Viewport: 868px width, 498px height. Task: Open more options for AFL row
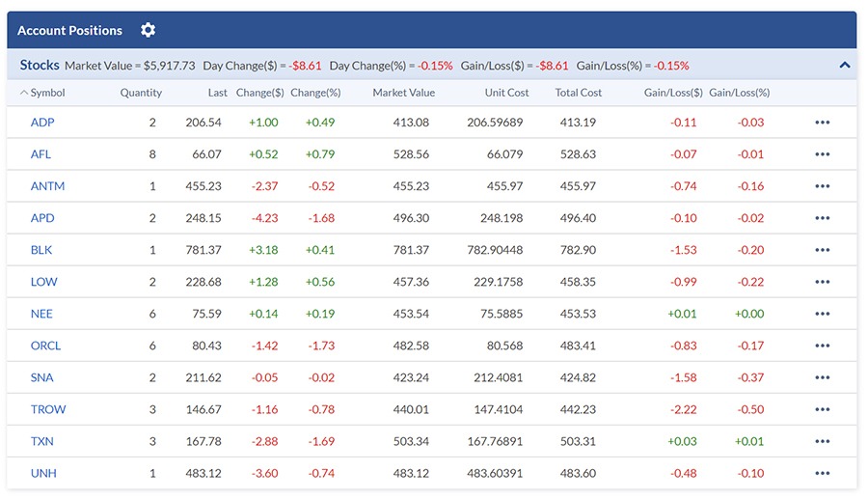[x=822, y=154]
